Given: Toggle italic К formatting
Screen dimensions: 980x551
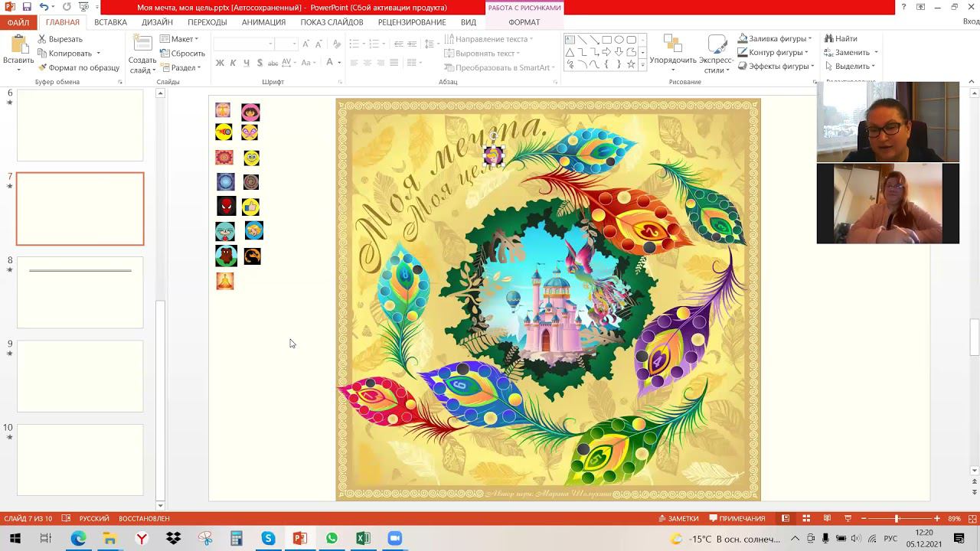Looking at the screenshot, I should (x=233, y=63).
